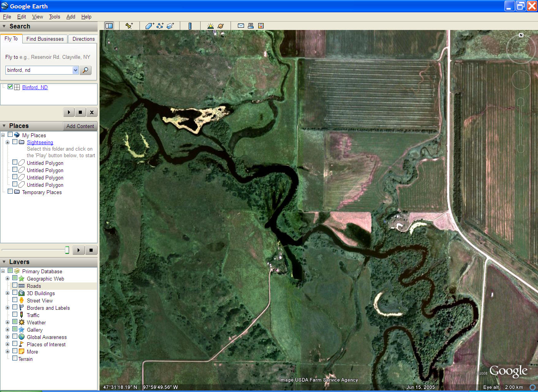Expand the Places of Interest node

pyautogui.click(x=7, y=344)
